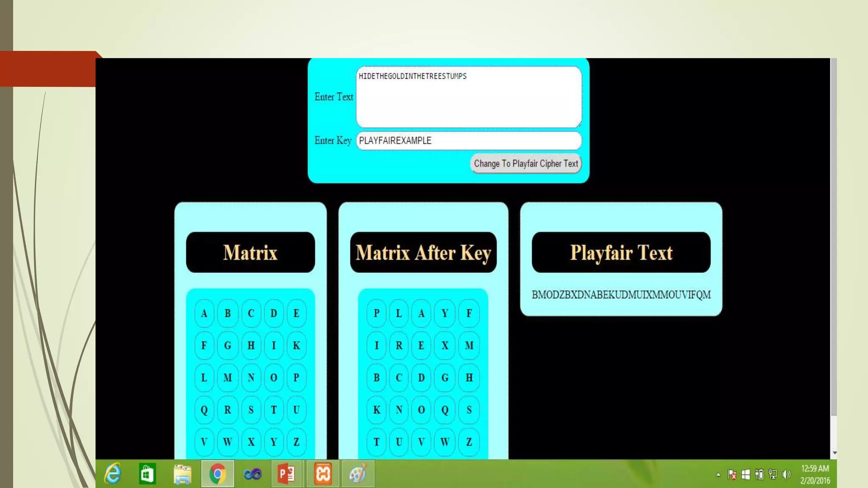Click the Action Center flag icon
868x488 pixels.
coord(732,474)
